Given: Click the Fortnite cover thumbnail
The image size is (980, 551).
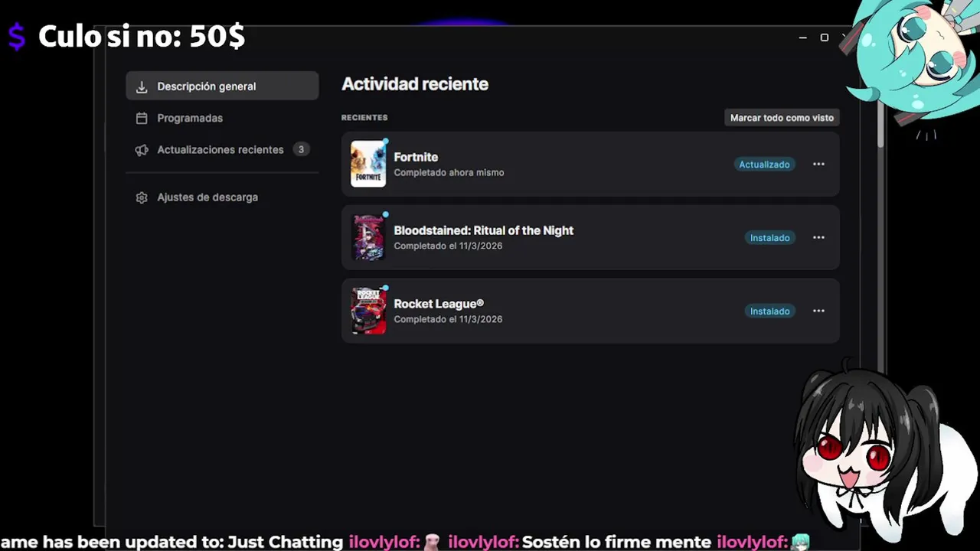Looking at the screenshot, I should pyautogui.click(x=368, y=164).
